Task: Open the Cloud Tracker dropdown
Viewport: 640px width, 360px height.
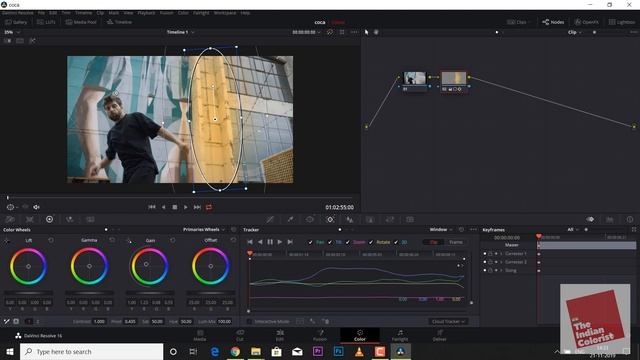Action: (448, 322)
